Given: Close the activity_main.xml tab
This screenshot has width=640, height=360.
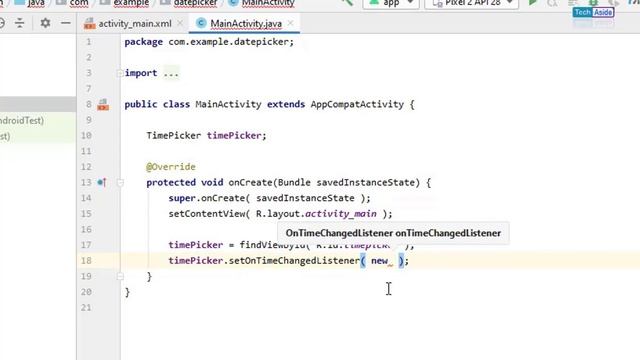Looking at the screenshot, I should pyautogui.click(x=180, y=23).
